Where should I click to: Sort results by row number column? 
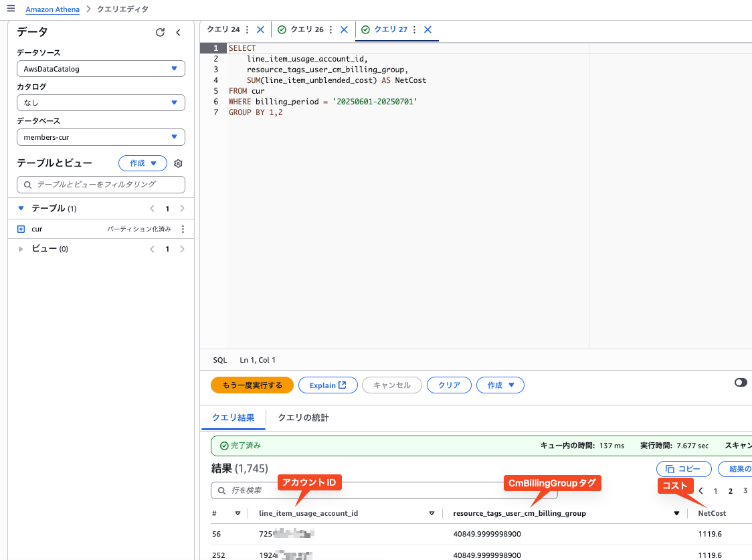tap(238, 513)
